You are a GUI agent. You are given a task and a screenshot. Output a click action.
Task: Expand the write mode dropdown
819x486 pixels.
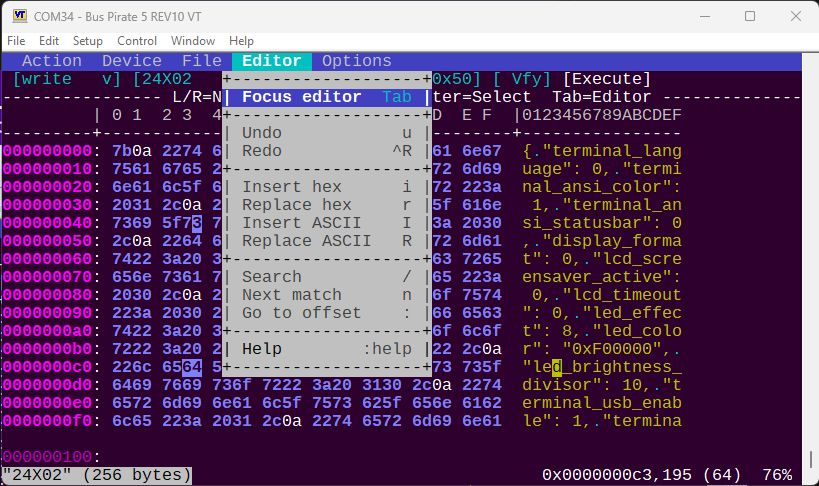[66, 79]
